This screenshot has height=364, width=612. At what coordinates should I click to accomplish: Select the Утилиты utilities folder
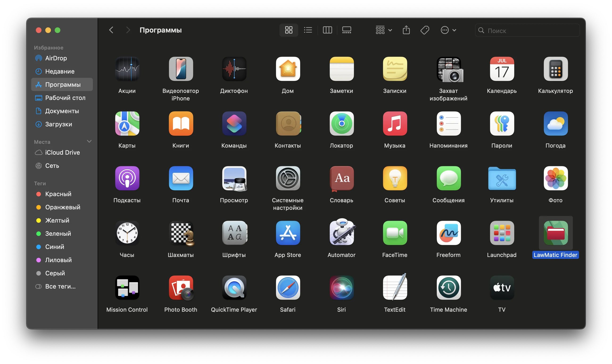tap(502, 178)
